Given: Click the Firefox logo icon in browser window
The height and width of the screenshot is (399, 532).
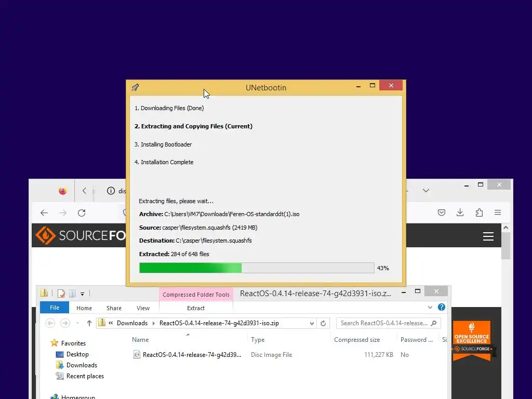Looking at the screenshot, I should 62,191.
